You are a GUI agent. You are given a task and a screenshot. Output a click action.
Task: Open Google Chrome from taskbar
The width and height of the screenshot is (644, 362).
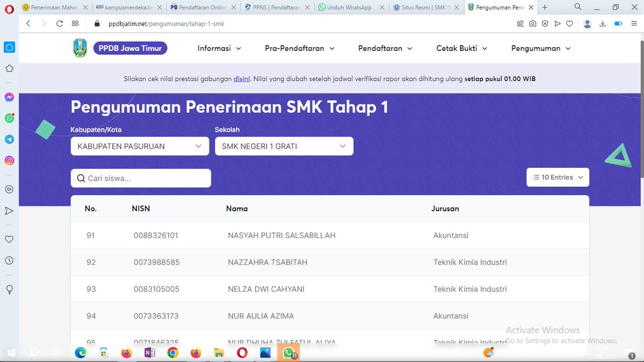(172, 352)
